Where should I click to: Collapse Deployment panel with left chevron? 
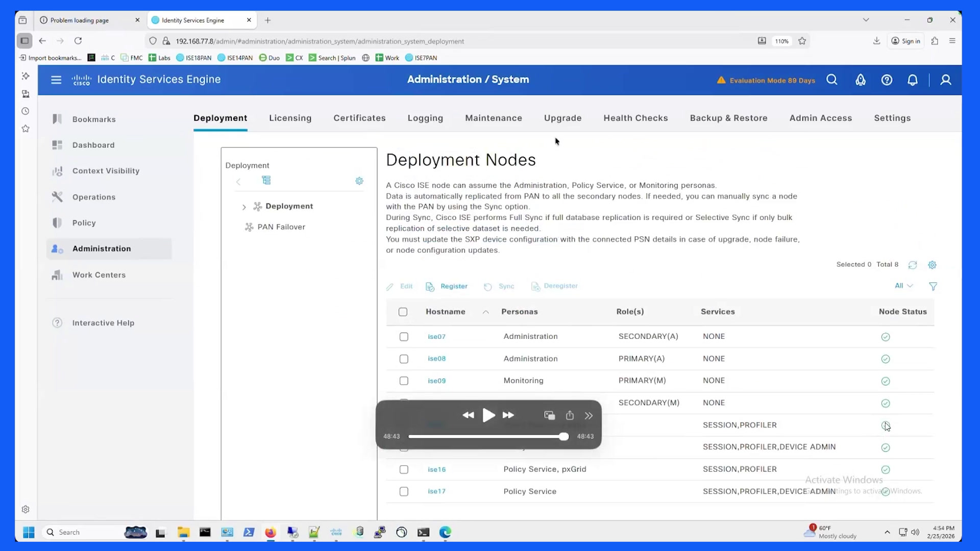238,182
